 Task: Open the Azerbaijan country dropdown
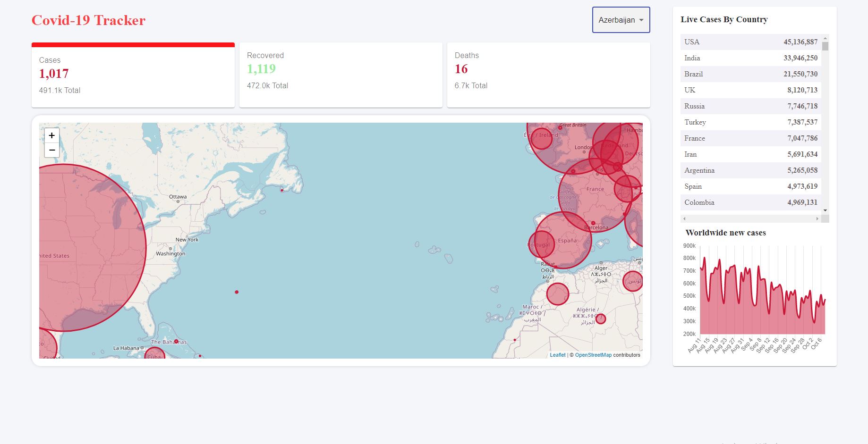point(621,20)
